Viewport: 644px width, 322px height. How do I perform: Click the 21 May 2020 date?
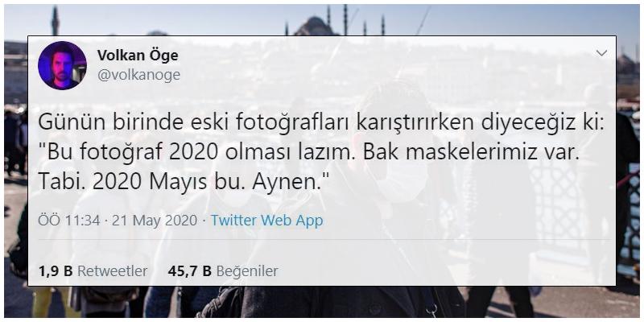[155, 221]
